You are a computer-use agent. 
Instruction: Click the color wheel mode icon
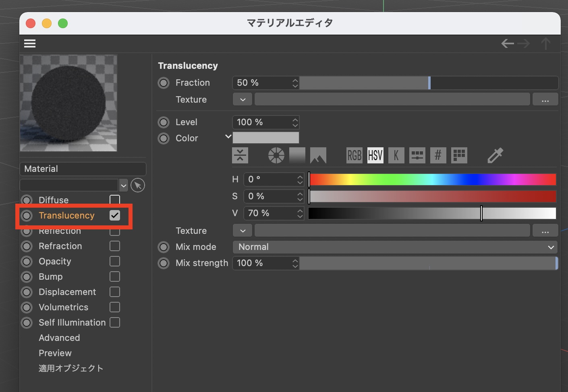[276, 155]
